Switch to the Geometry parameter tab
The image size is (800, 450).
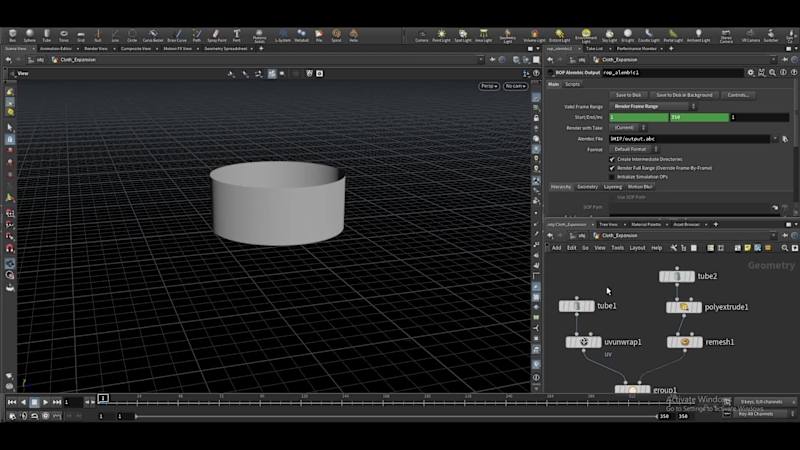pos(587,187)
